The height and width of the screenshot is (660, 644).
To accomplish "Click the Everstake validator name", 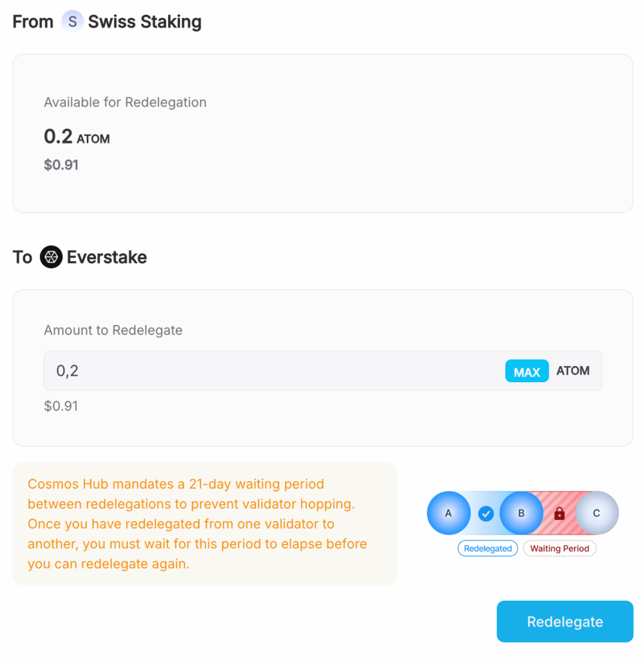I will click(107, 257).
